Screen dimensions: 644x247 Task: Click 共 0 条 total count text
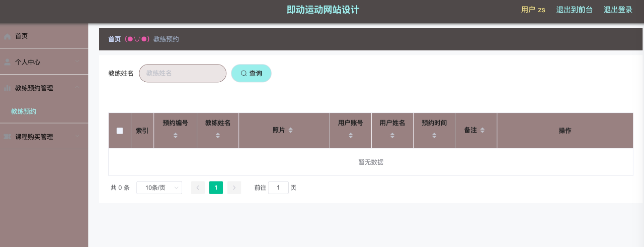click(120, 188)
